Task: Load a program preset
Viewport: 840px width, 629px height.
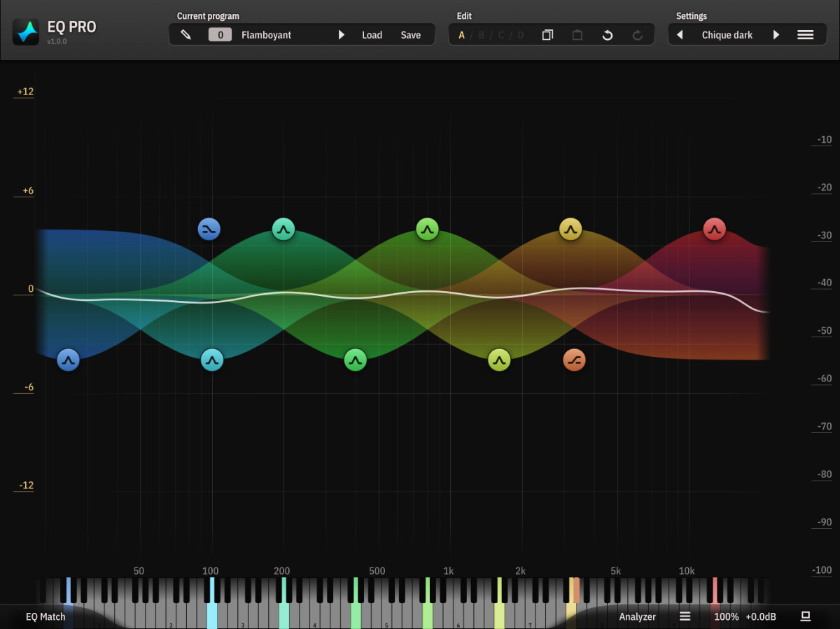Action: coord(372,34)
